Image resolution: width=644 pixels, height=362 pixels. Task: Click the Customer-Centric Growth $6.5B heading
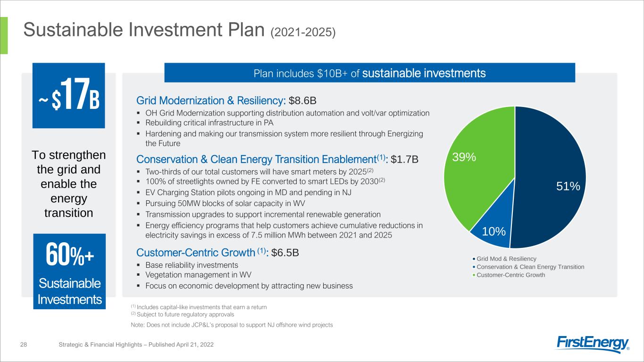point(217,252)
